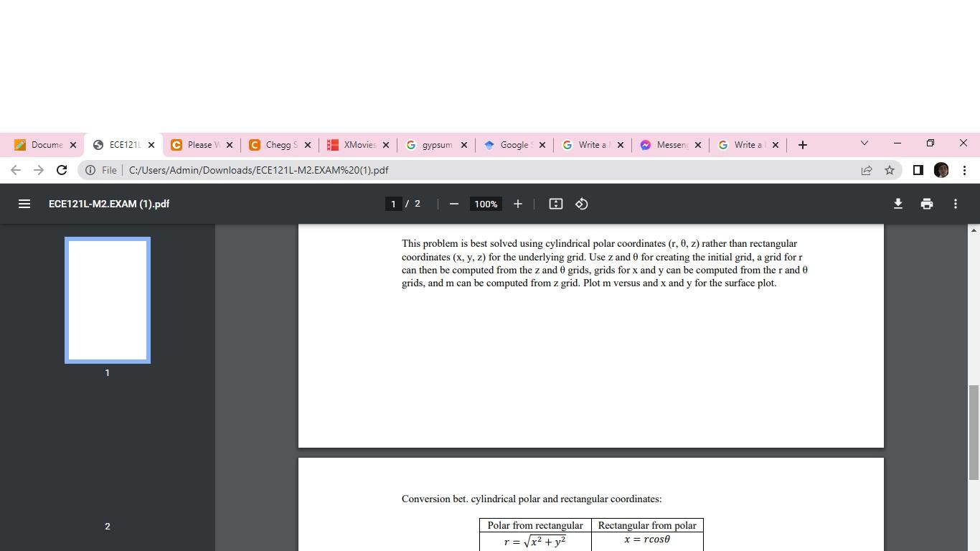Reload the current page
Viewport: 980px width, 551px height.
(62, 170)
